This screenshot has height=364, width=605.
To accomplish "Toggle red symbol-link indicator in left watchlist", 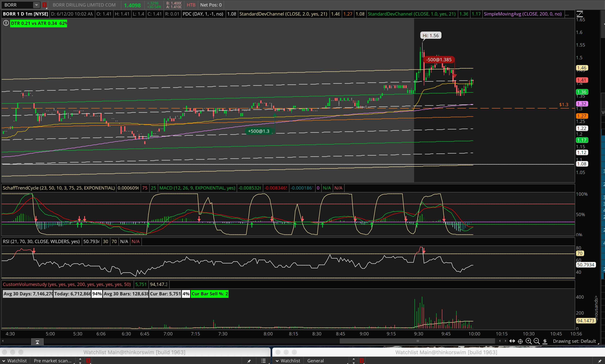I will click(88, 361).
